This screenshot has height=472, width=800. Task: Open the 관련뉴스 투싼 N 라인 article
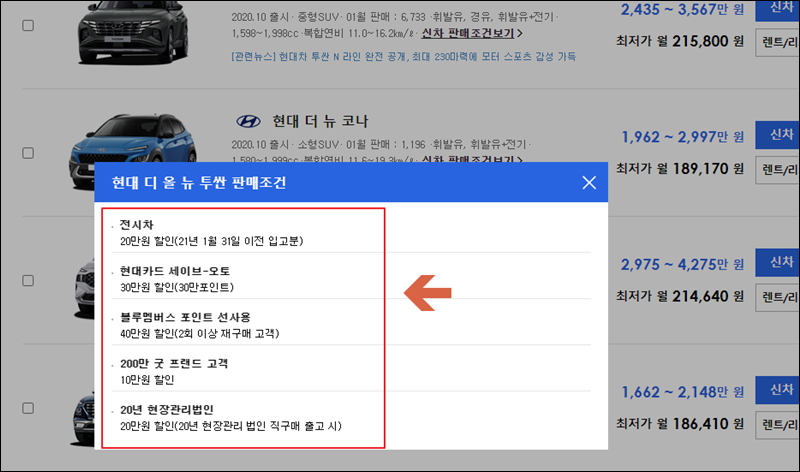point(404,56)
